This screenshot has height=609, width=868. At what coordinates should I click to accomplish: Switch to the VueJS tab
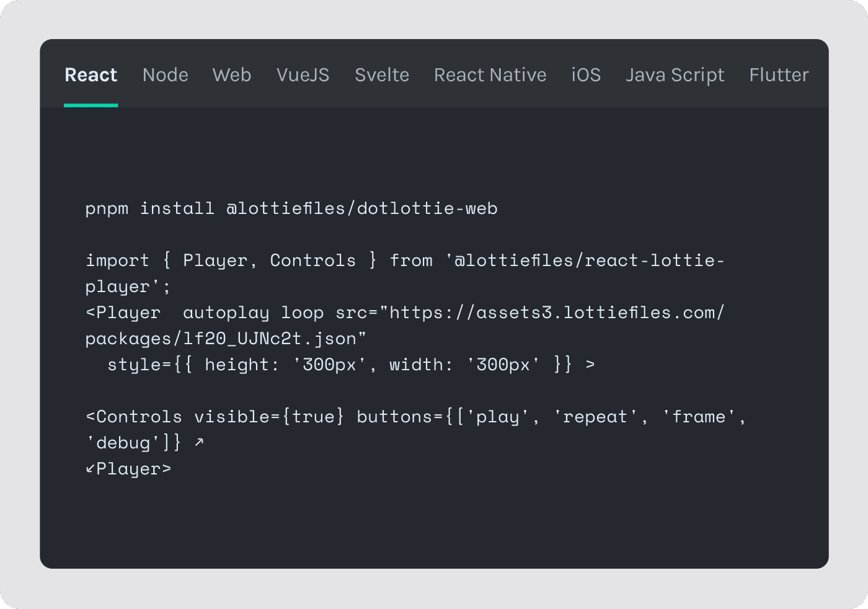pos(303,75)
